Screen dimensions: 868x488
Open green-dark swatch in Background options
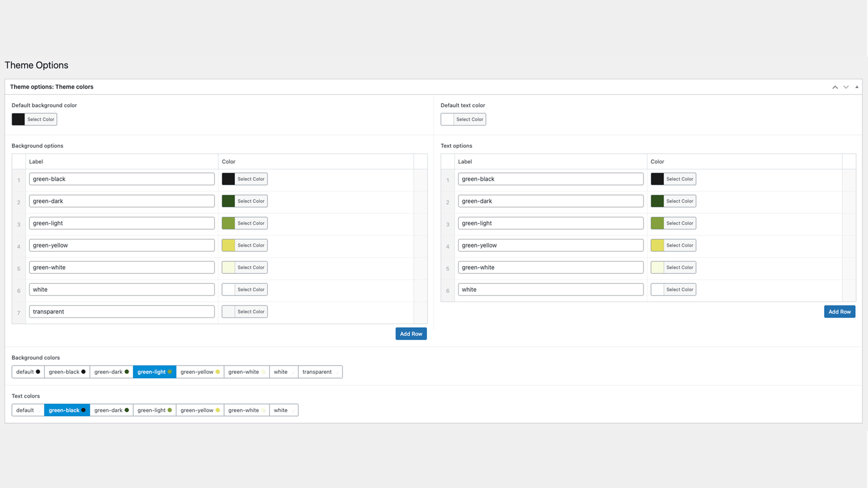228,201
